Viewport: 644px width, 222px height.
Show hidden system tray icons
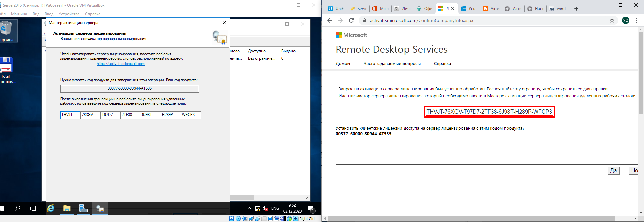(249, 208)
